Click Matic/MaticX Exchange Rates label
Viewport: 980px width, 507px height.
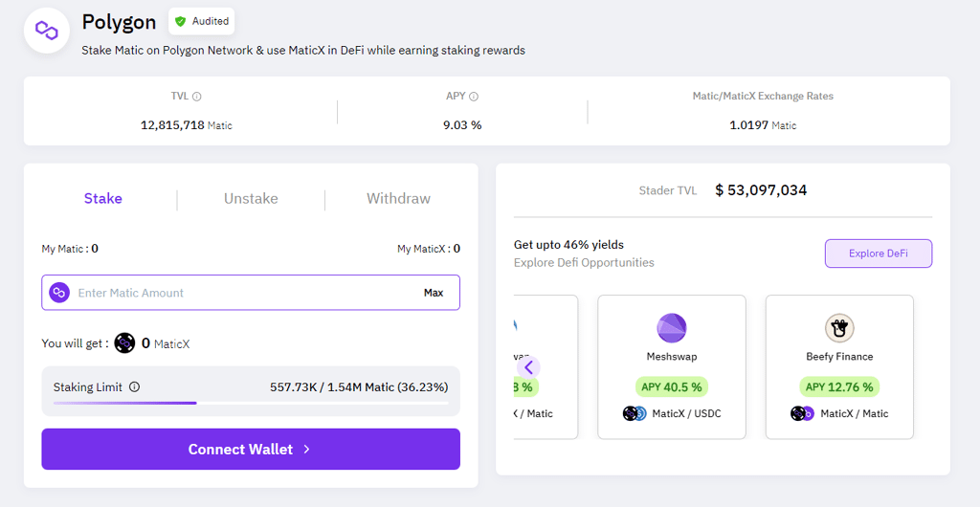click(x=763, y=97)
